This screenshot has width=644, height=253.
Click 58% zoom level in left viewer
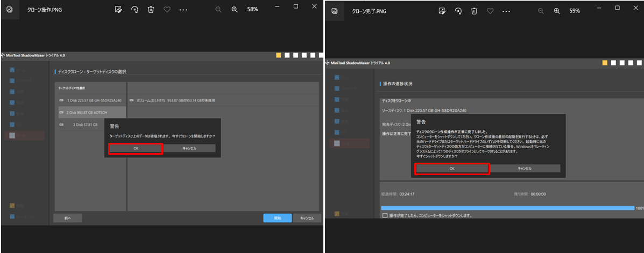(x=252, y=10)
